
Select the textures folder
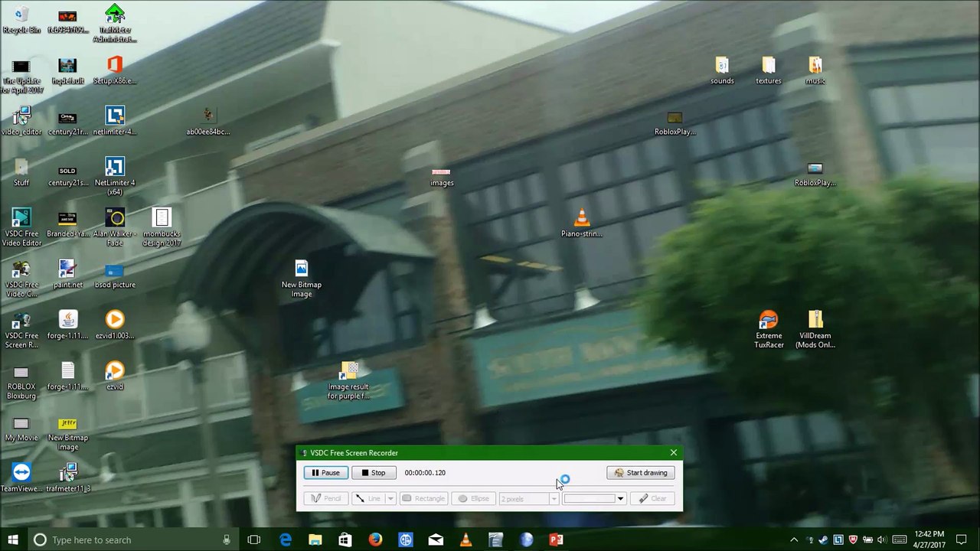(x=769, y=70)
